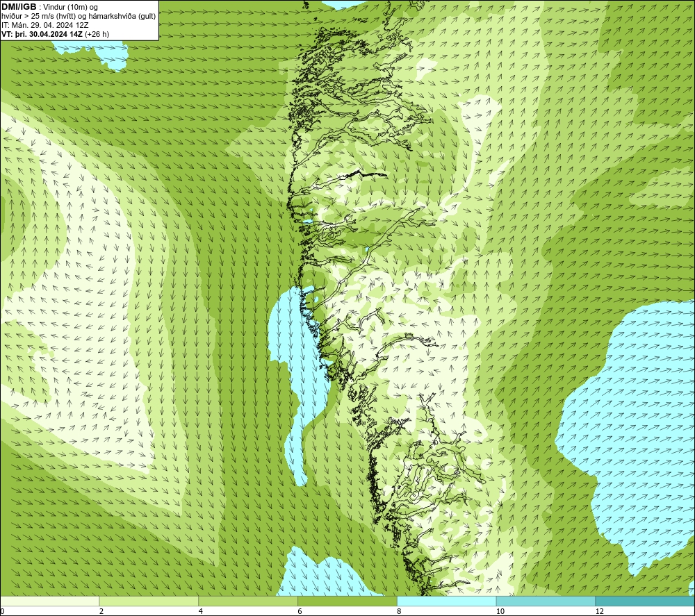Click the '(+26 h)' forecast offset text

click(x=97, y=34)
